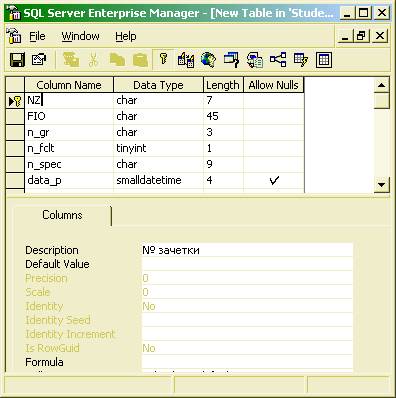Image resolution: width=396 pixels, height=398 pixels.
Task: Click the FIO column name cell
Action: (x=69, y=116)
